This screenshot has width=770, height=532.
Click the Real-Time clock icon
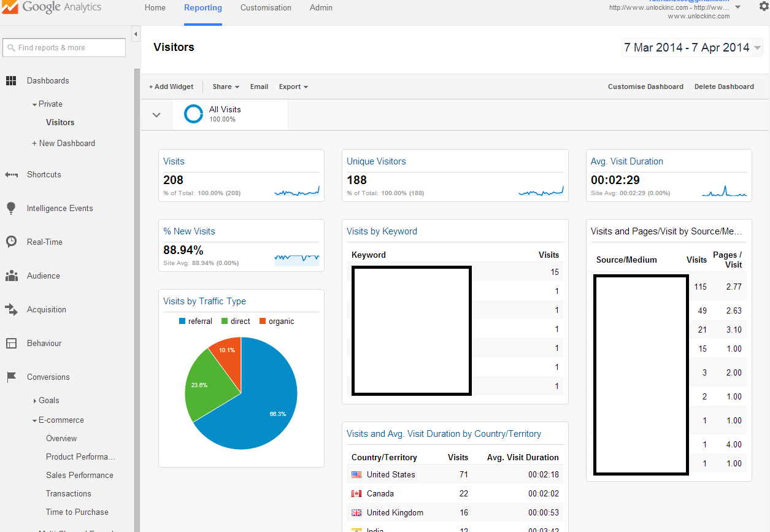click(11, 242)
